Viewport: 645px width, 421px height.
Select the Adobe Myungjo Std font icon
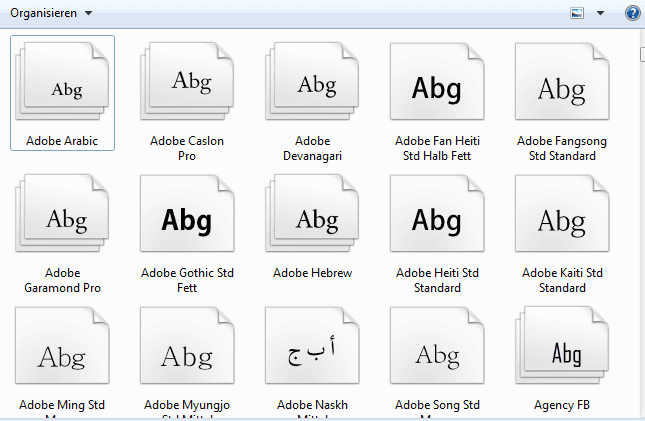[x=187, y=346]
